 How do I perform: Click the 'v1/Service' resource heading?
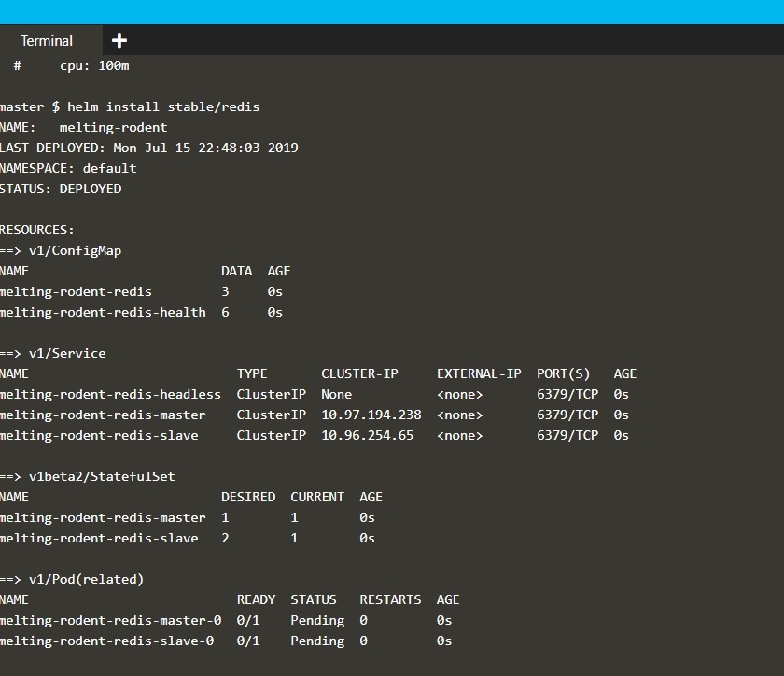click(67, 353)
